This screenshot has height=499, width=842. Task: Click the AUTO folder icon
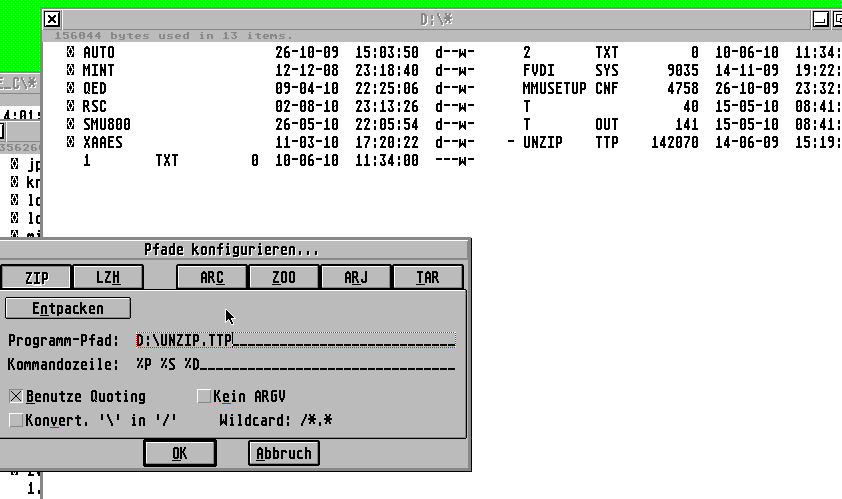tap(71, 52)
